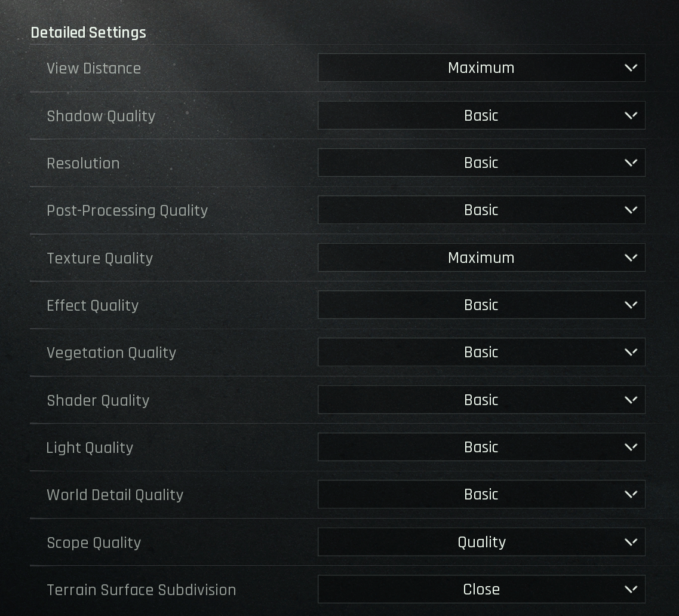Open the Scope Quality dropdown
Viewport: 679px width, 616px height.
point(481,542)
